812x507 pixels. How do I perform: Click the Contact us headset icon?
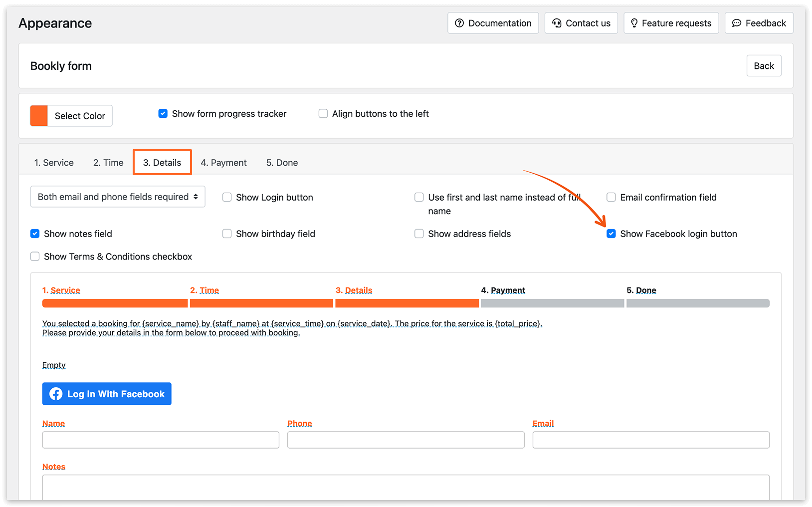(557, 23)
